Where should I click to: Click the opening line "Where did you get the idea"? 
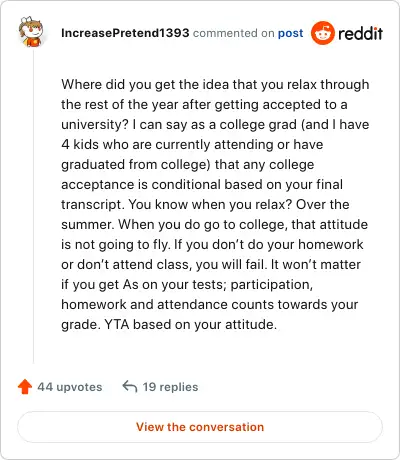(145, 84)
